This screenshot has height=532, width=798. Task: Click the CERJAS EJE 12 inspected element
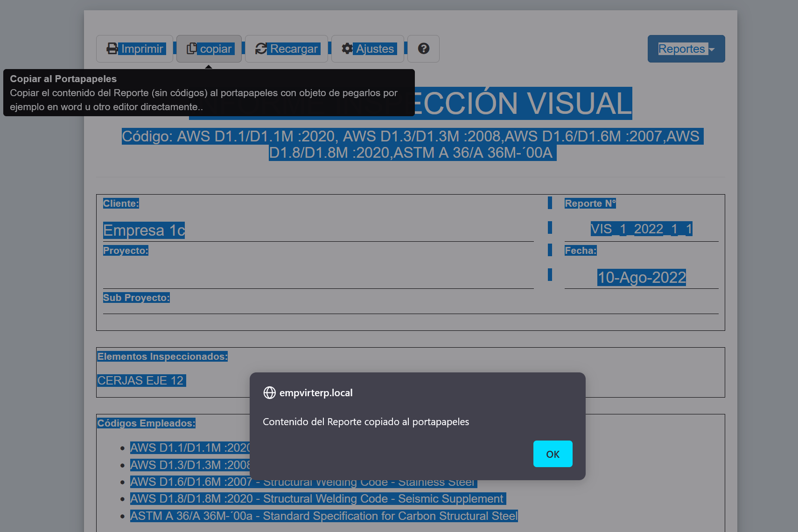[140, 381]
